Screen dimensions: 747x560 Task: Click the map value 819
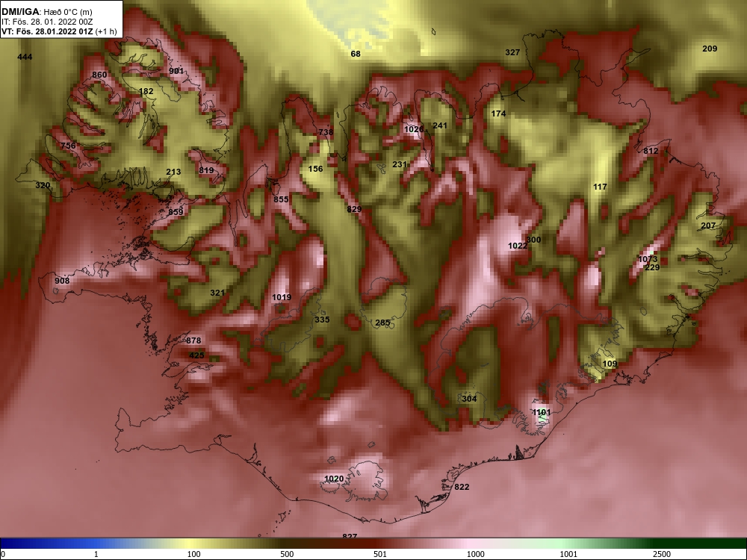pyautogui.click(x=206, y=170)
